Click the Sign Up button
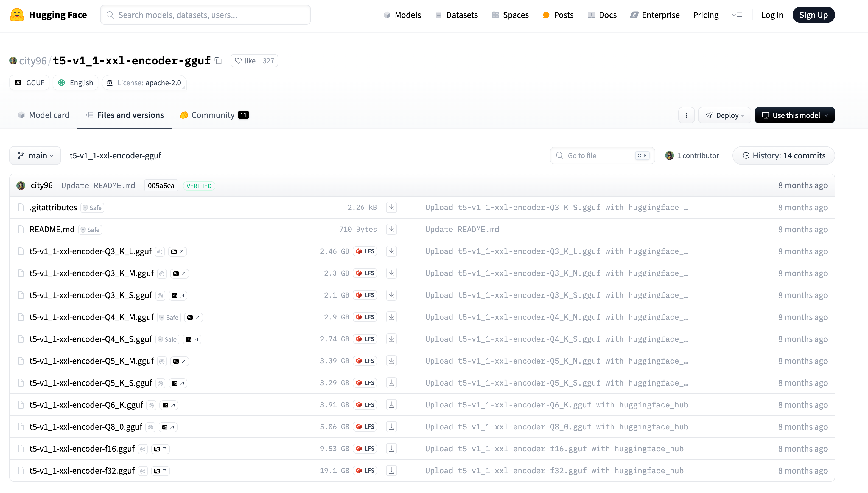Image resolution: width=868 pixels, height=493 pixels. coord(813,15)
